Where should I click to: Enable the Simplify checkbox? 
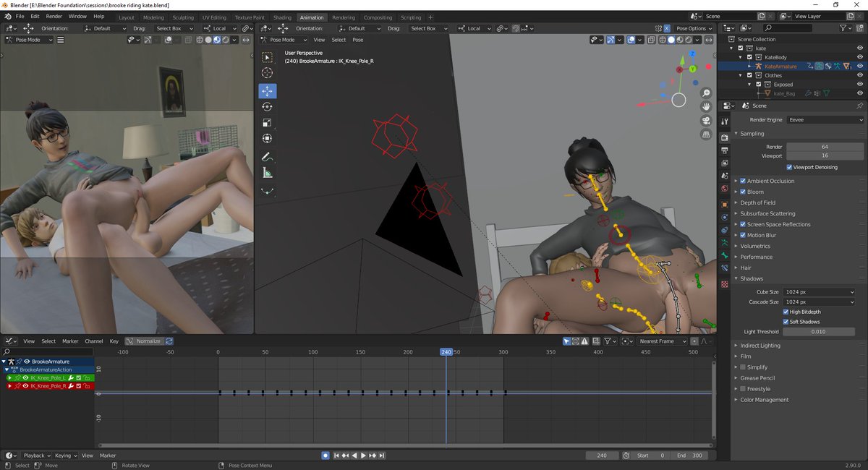(742, 367)
